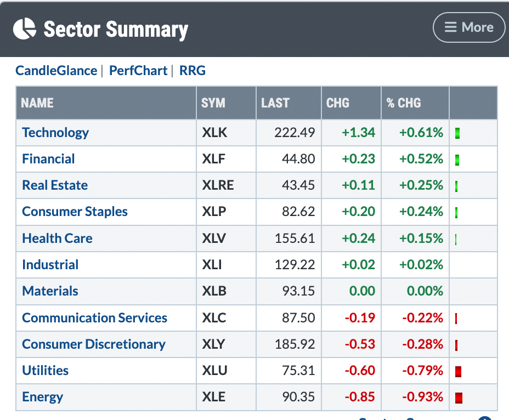
Task: Open the RRG chart link
Action: [193, 71]
